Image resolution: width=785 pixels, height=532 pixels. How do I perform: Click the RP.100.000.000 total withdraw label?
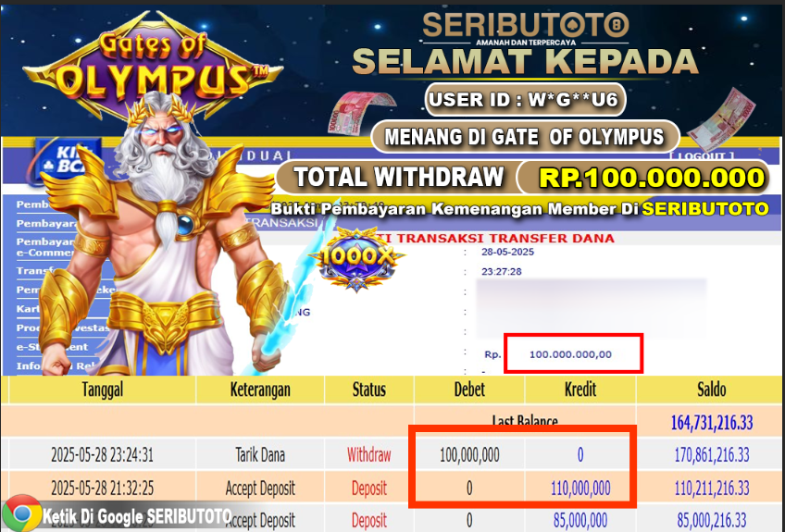(x=652, y=178)
